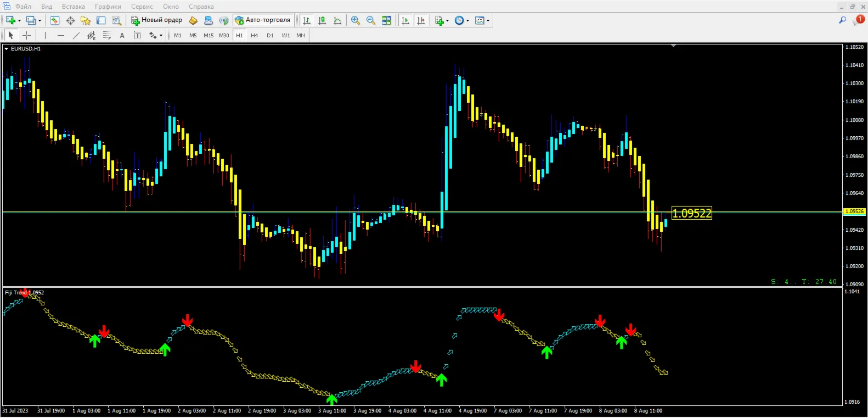Toggle chart auto scroll button

[x=405, y=20]
